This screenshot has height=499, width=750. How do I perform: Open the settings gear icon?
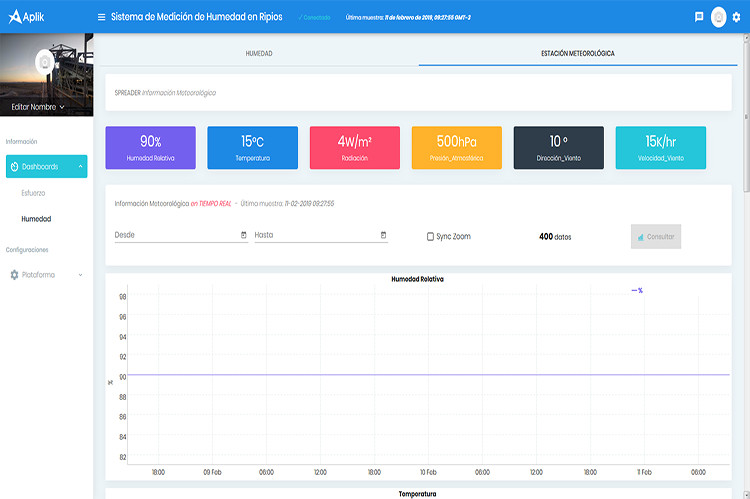tap(736, 17)
